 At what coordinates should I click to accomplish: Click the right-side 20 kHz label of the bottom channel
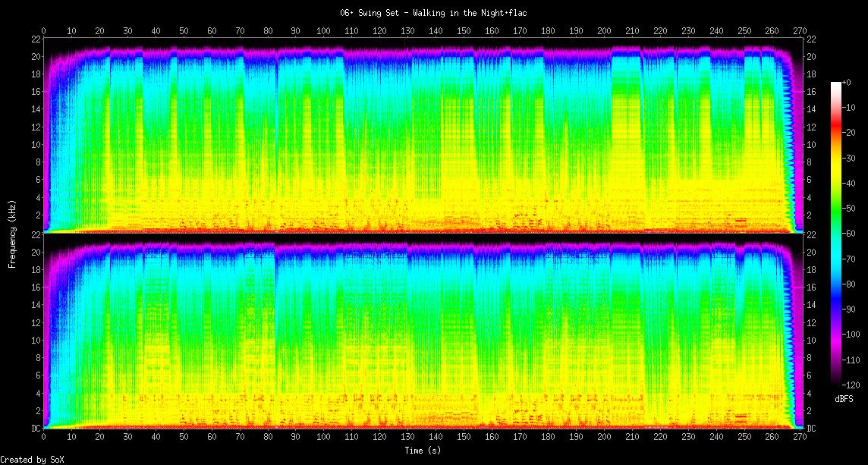[x=811, y=253]
